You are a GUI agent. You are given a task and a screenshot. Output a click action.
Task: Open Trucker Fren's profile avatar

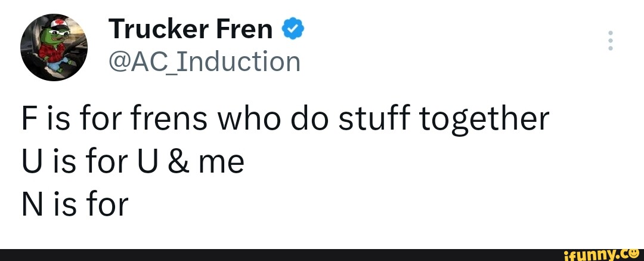[x=54, y=48]
